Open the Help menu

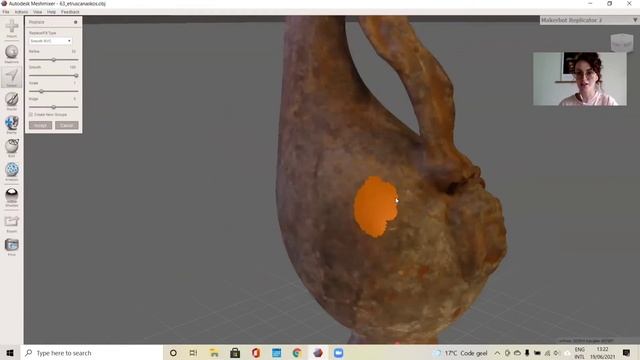coord(51,12)
